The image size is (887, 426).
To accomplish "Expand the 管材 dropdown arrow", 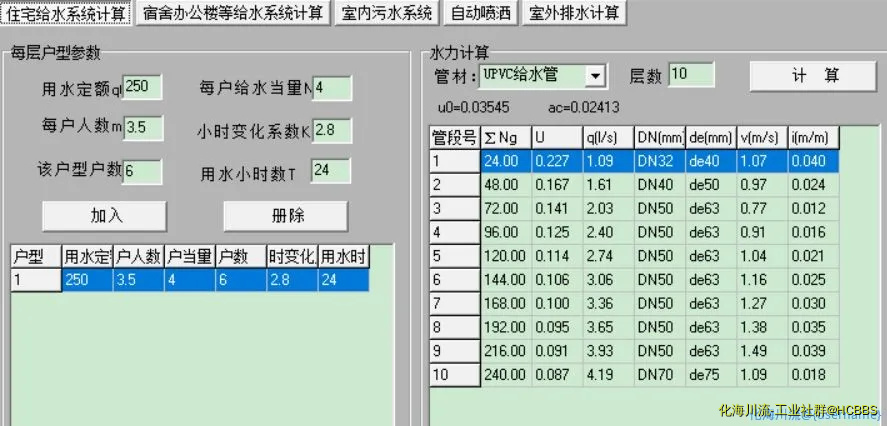I will click(x=596, y=75).
